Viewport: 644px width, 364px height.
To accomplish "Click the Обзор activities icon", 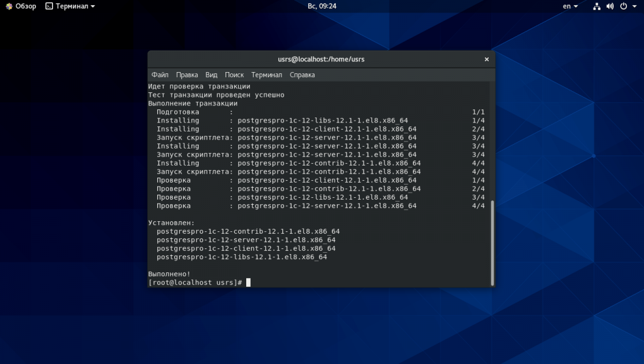I will 9,6.
